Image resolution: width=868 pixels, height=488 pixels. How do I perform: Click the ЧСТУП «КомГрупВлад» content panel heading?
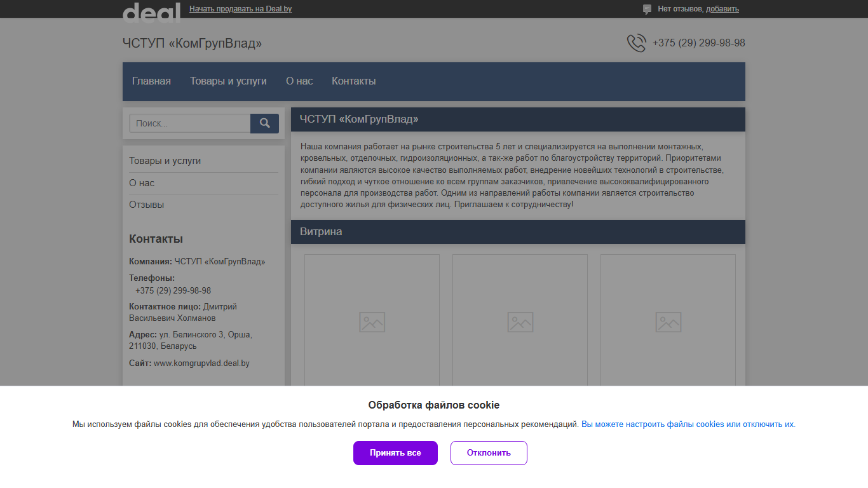[x=359, y=119]
